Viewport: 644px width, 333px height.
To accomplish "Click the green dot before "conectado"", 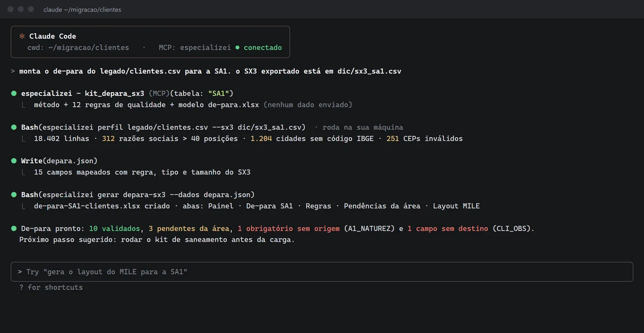I will 237,47.
